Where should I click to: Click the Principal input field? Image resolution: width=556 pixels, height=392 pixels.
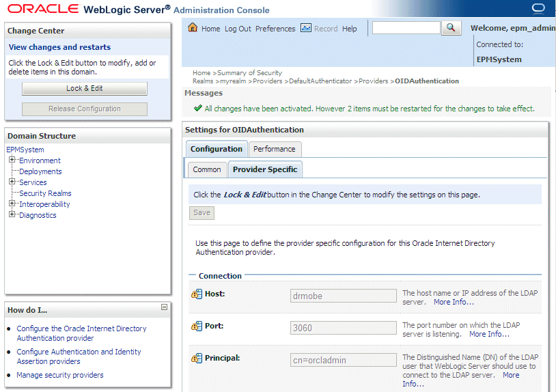(344, 360)
